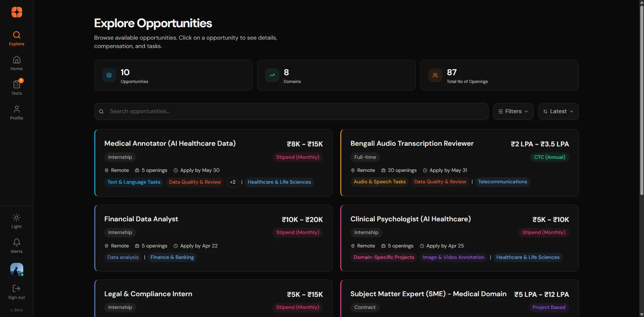The height and width of the screenshot is (317, 644).
Task: Click Text & Language Tasks tag
Action: (134, 182)
